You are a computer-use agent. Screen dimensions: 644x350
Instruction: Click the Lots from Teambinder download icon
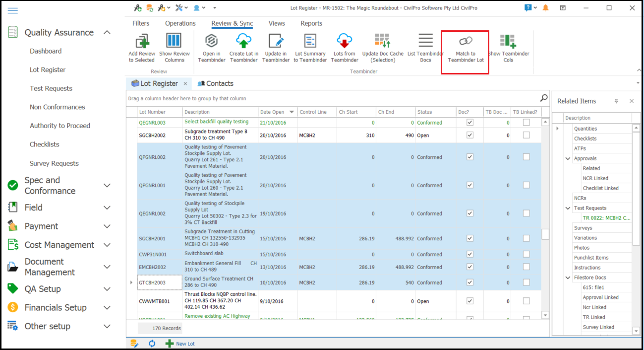[x=345, y=40]
